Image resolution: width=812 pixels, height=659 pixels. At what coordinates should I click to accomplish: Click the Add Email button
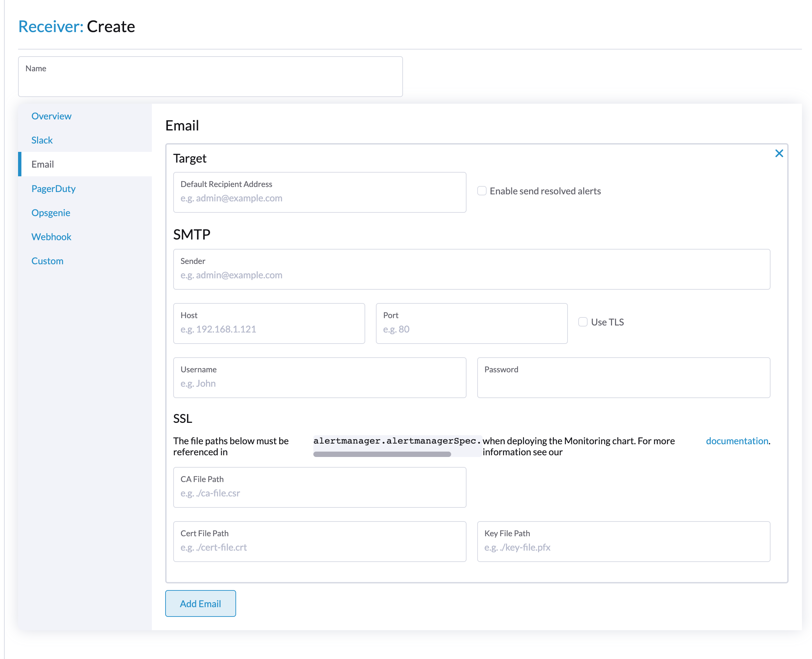[200, 603]
